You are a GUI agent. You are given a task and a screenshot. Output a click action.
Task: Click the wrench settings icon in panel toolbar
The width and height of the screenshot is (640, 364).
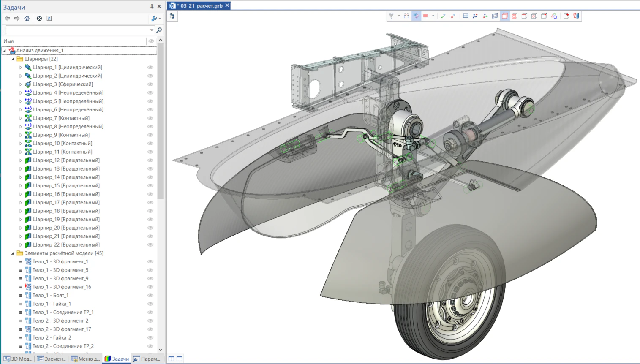(154, 19)
